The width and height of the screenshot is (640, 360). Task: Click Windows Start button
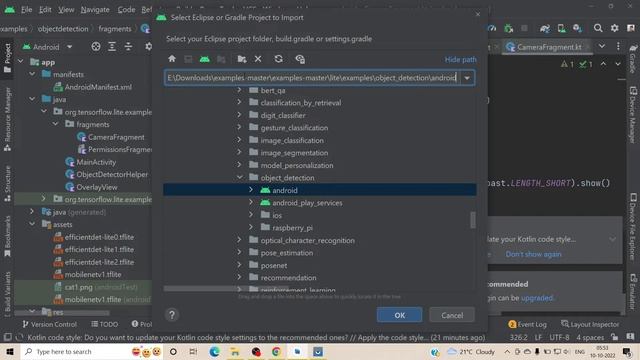pyautogui.click(x=10, y=351)
